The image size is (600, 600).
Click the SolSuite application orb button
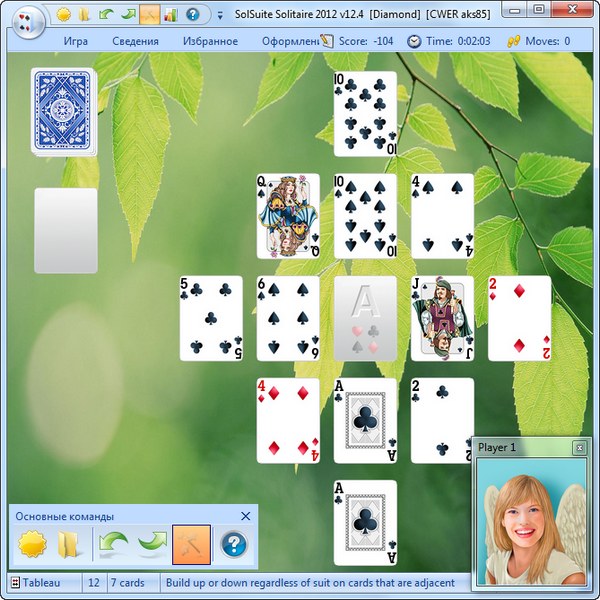(x=28, y=18)
